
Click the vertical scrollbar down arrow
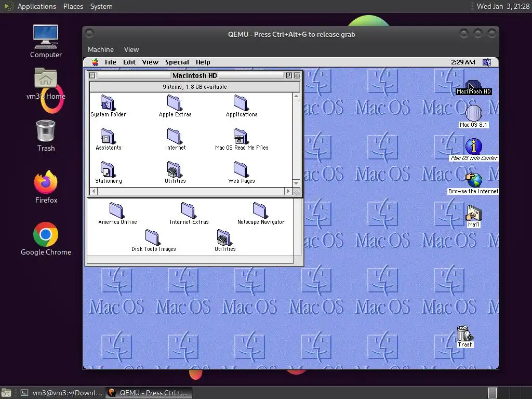tap(296, 183)
